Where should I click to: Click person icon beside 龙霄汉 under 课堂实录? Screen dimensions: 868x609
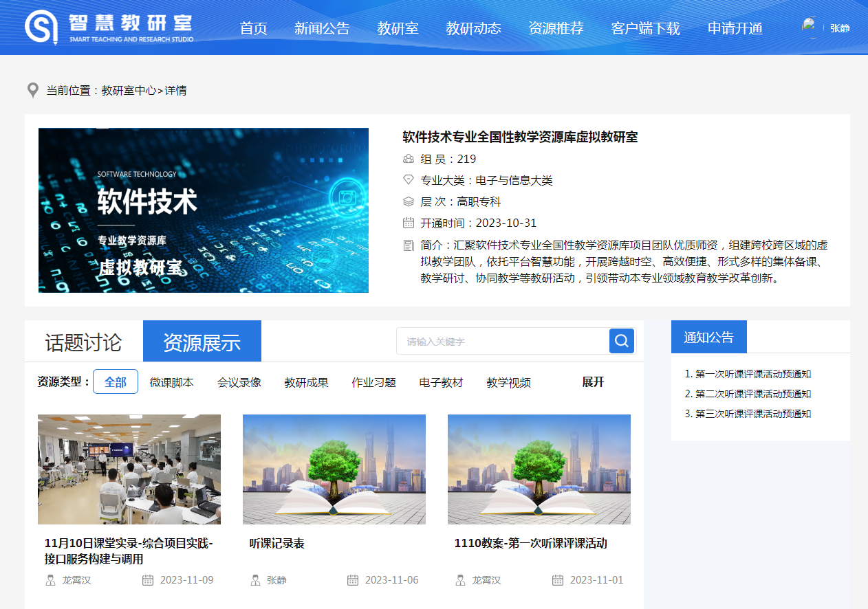click(x=50, y=580)
